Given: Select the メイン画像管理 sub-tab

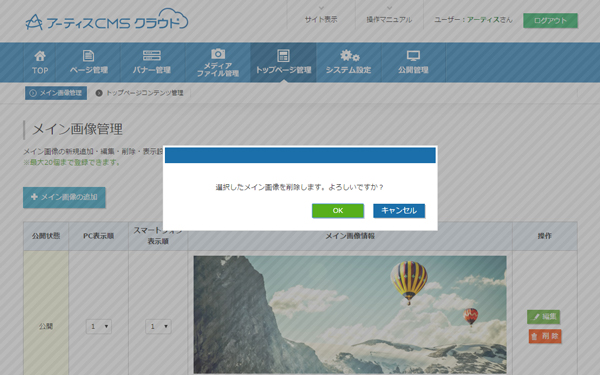Looking at the screenshot, I should click(56, 93).
